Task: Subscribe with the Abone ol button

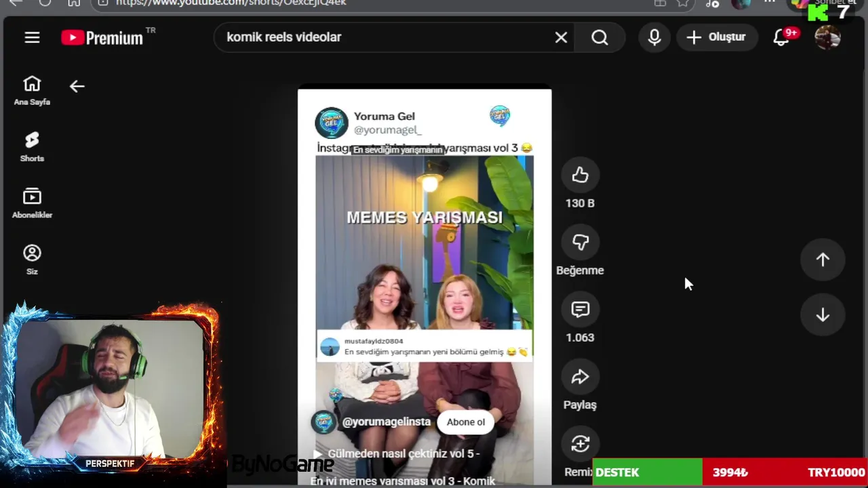Action: [x=465, y=422]
